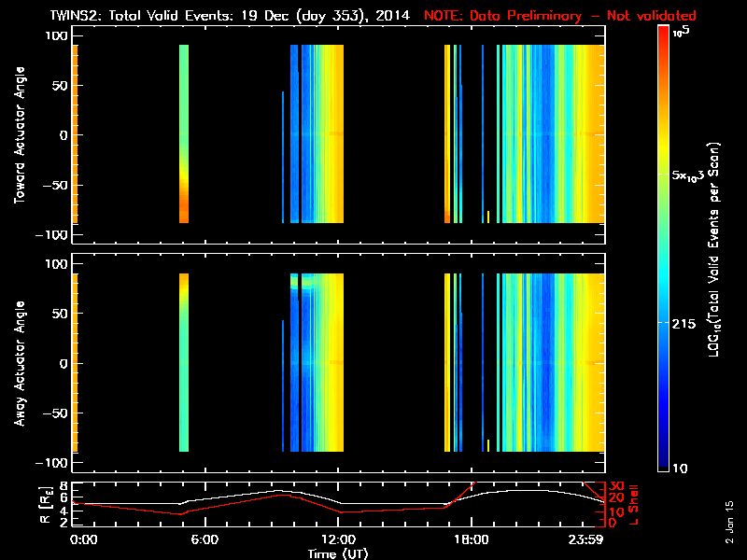Click the 6:00 time axis tick label

(x=205, y=539)
